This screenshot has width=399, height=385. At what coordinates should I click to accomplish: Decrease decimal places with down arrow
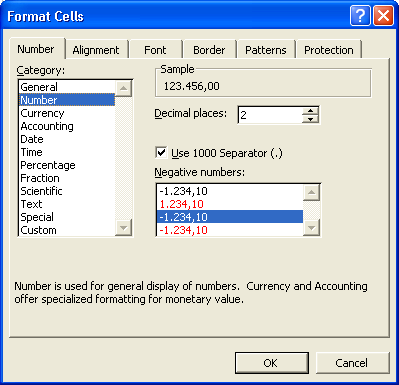[310, 119]
